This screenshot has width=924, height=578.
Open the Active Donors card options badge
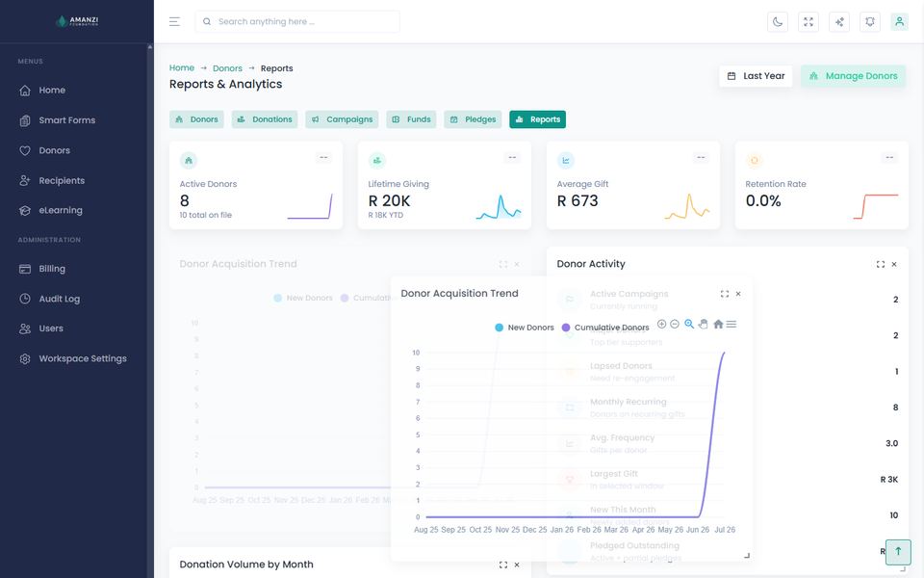pos(323,157)
